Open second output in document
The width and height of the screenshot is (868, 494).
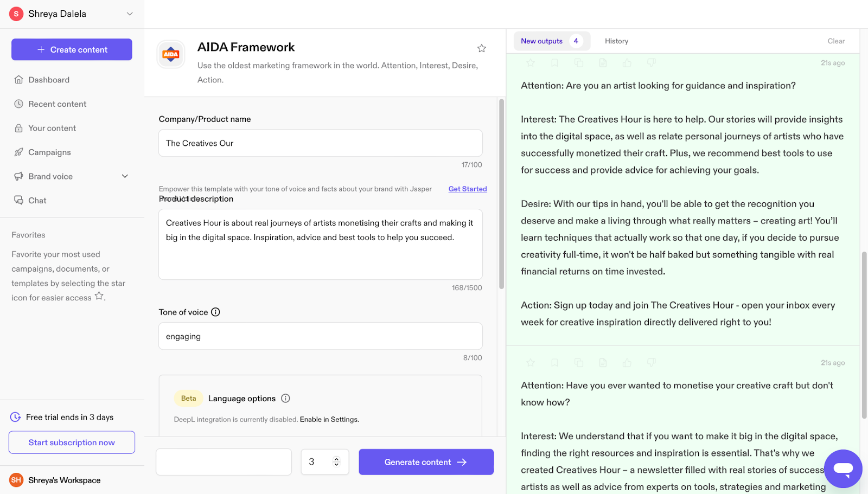[603, 363]
